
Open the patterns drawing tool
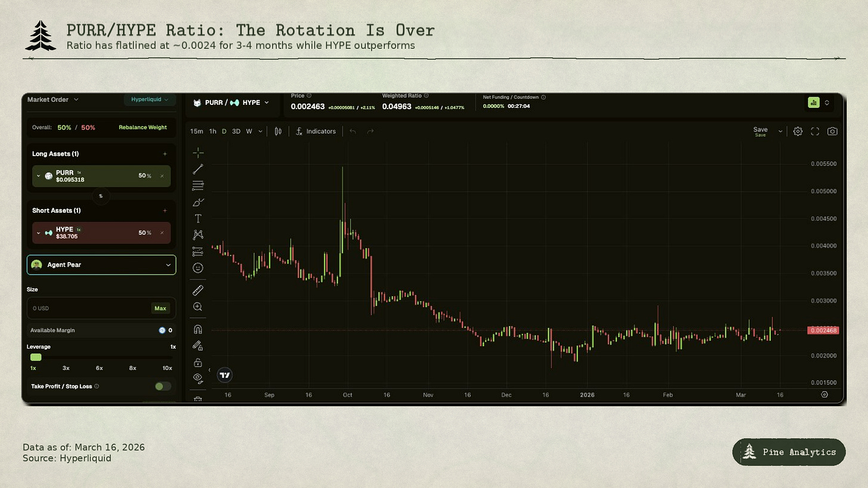pyautogui.click(x=198, y=235)
